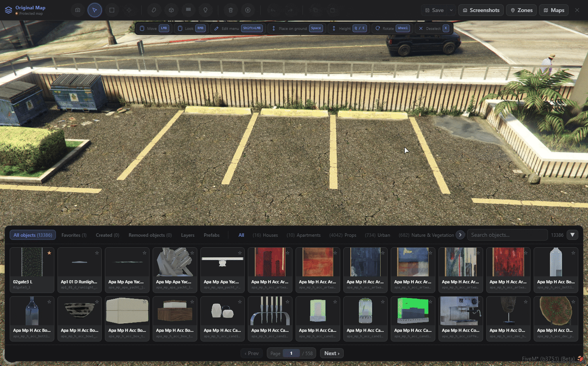Image resolution: width=588 pixels, height=366 pixels.
Task: Star the knife block object
Action: coord(287,302)
